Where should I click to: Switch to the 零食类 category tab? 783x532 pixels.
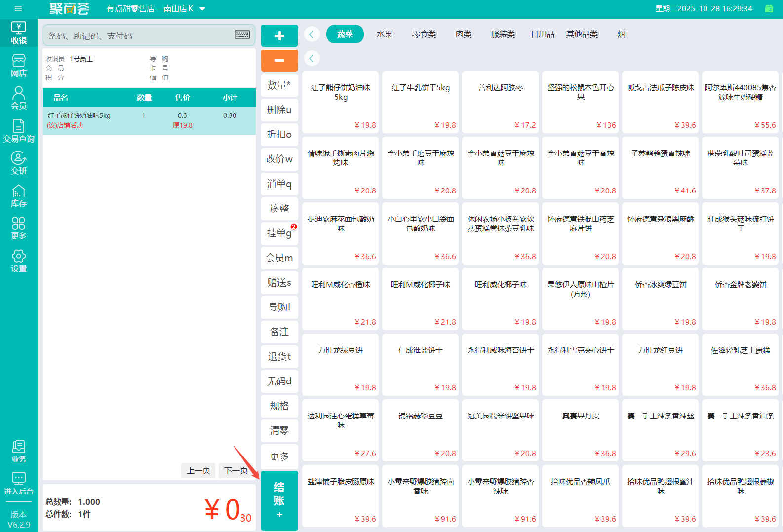point(424,34)
